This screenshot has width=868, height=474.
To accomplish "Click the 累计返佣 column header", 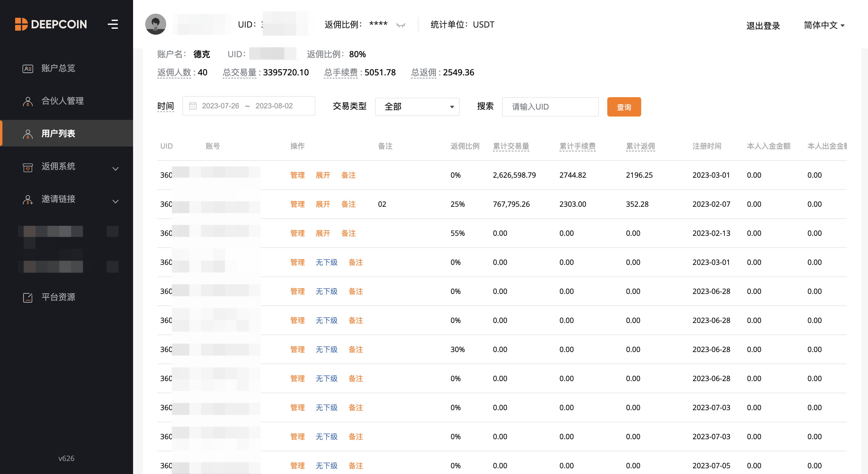I will click(x=640, y=146).
